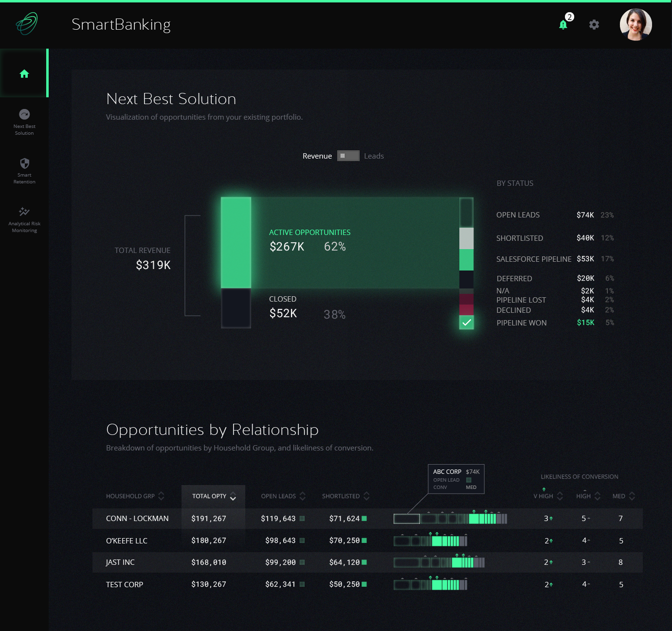
Task: Click Shortlisted status entry
Action: 555,238
